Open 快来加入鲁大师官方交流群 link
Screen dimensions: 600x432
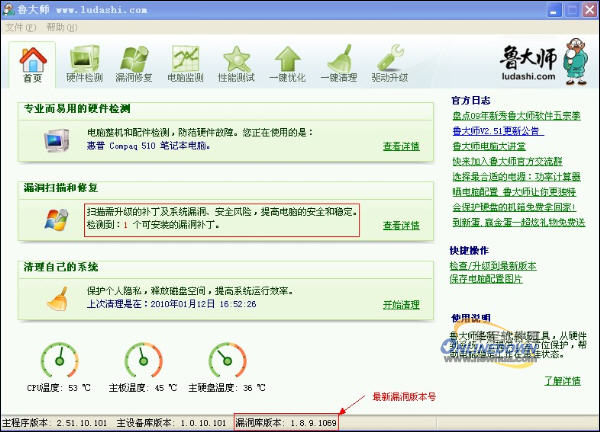pos(507,161)
